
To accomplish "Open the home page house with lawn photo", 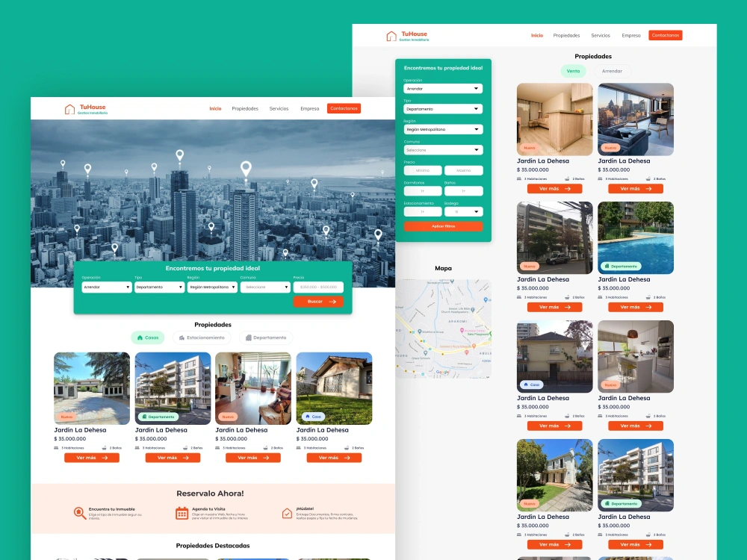I will 334,388.
